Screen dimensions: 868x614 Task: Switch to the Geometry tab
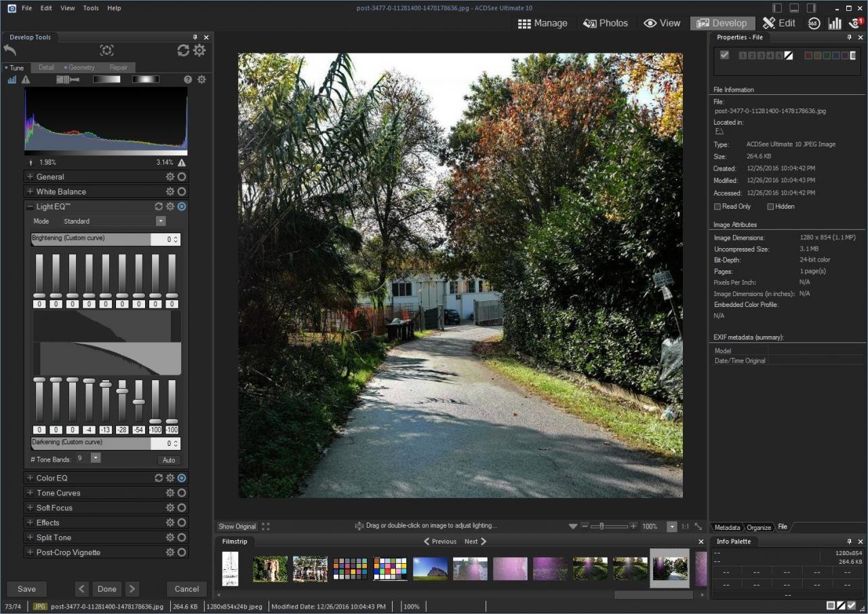pyautogui.click(x=81, y=68)
